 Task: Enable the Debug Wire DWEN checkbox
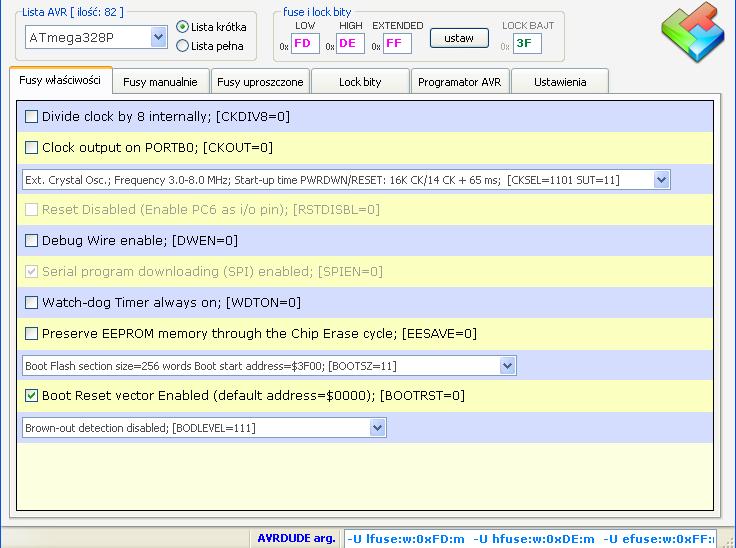31,240
